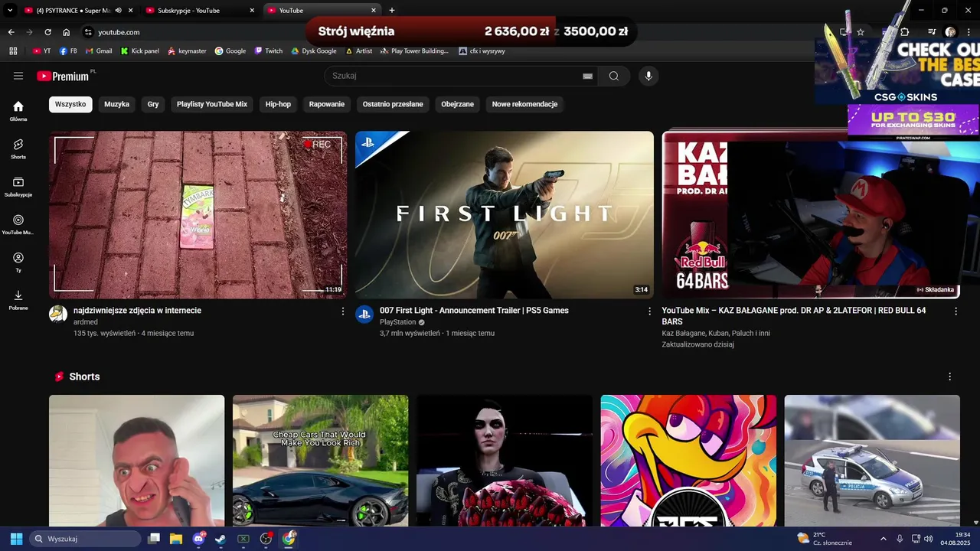
Task: Open the Kick panel bookmark
Action: coord(140,51)
